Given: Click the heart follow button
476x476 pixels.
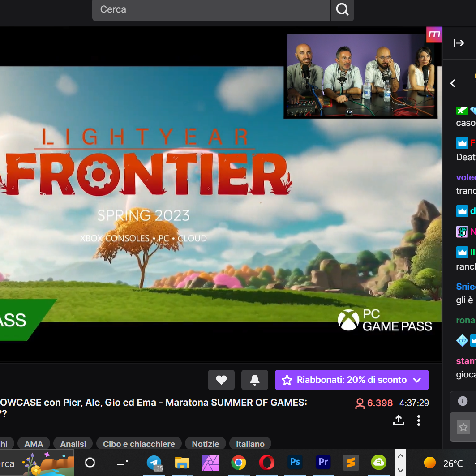Looking at the screenshot, I should [x=221, y=380].
